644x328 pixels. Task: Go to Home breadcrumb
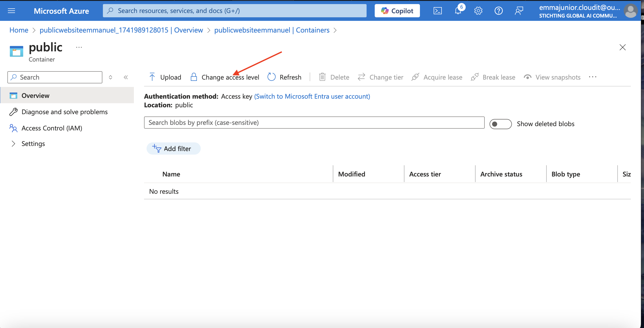coord(19,30)
